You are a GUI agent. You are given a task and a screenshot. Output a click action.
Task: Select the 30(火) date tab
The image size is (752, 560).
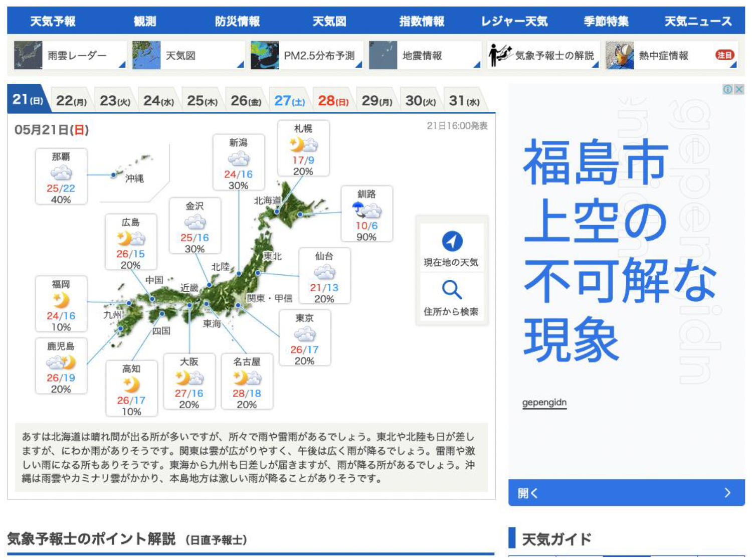pyautogui.click(x=420, y=100)
